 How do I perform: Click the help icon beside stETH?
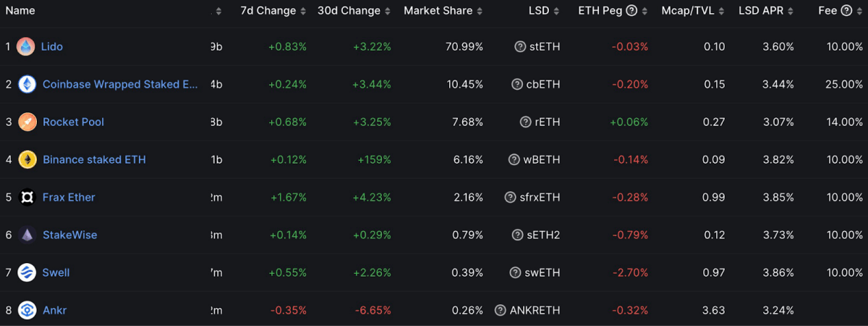520,46
